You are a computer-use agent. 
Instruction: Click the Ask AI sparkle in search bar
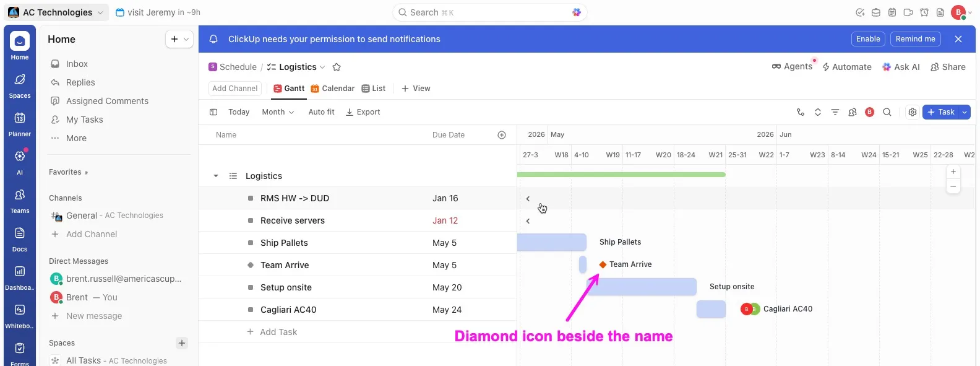tap(577, 12)
